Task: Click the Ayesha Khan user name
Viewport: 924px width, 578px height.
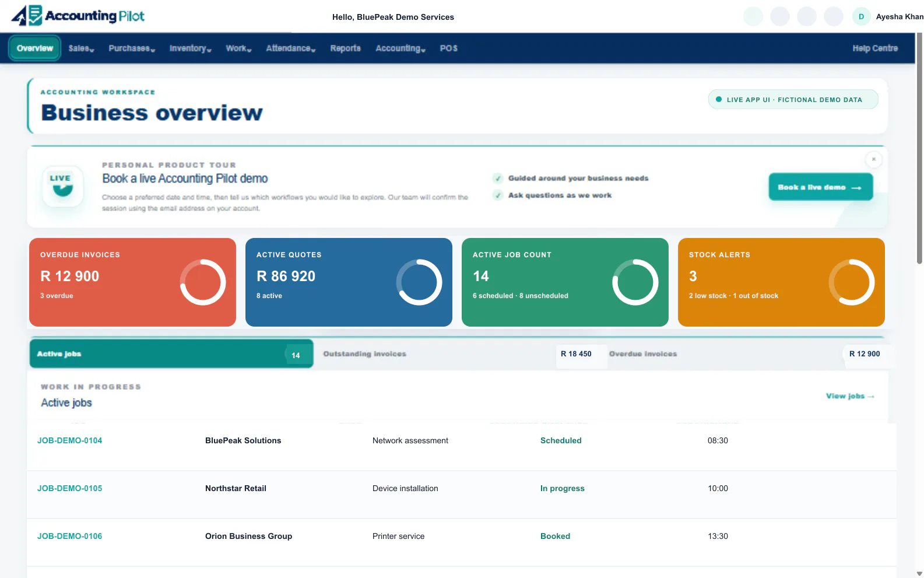Action: click(x=900, y=17)
